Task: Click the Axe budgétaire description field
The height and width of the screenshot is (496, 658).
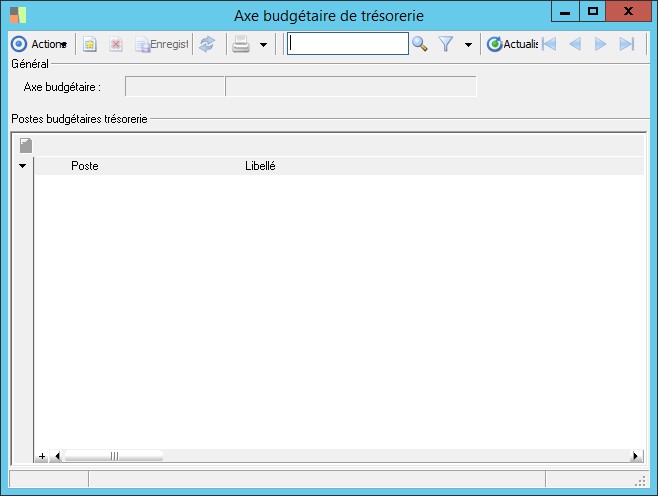Action: (351, 86)
